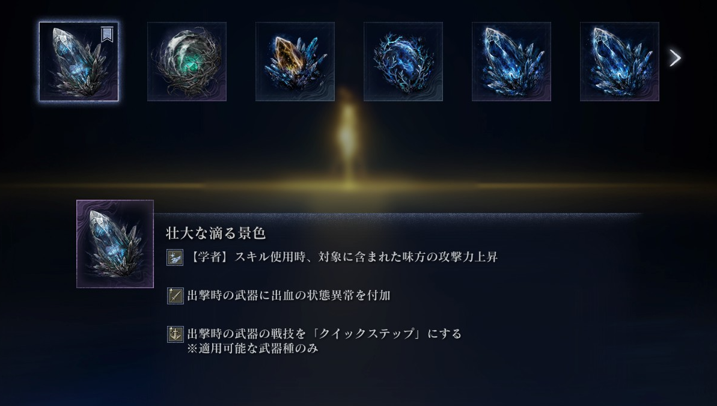Click the golden horizon light streak
The width and height of the screenshot is (717, 406).
coord(358,186)
